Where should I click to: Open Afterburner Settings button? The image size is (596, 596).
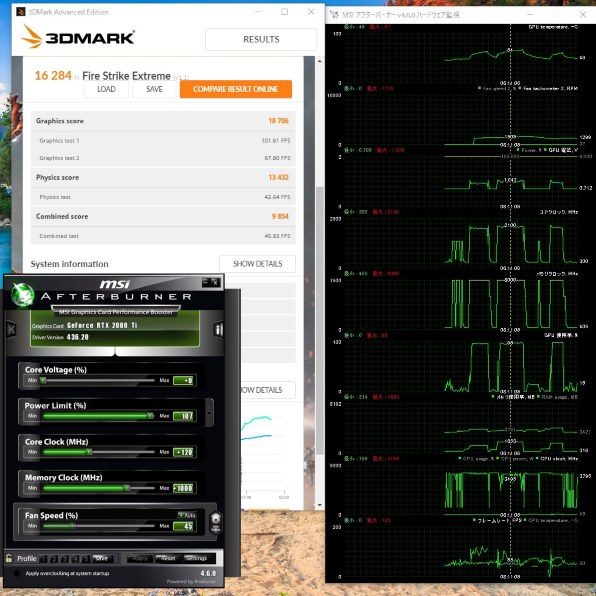pyautogui.click(x=197, y=558)
